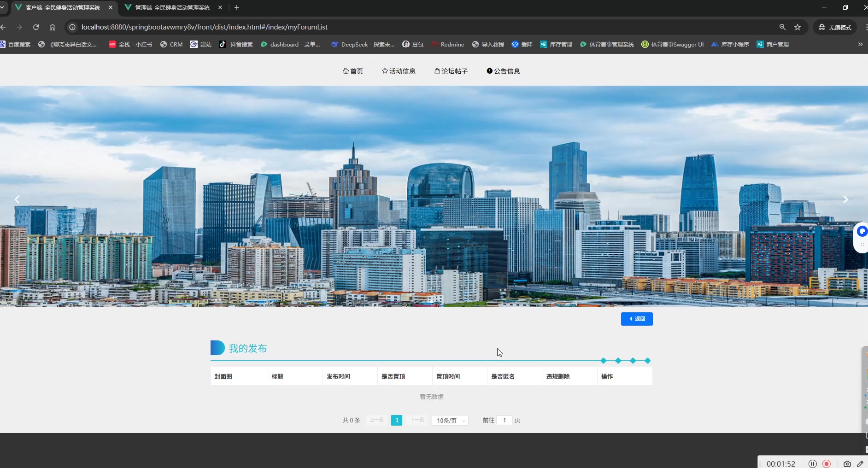Switch to the 管理端 browser tab
868x468 pixels.
pyautogui.click(x=172, y=7)
